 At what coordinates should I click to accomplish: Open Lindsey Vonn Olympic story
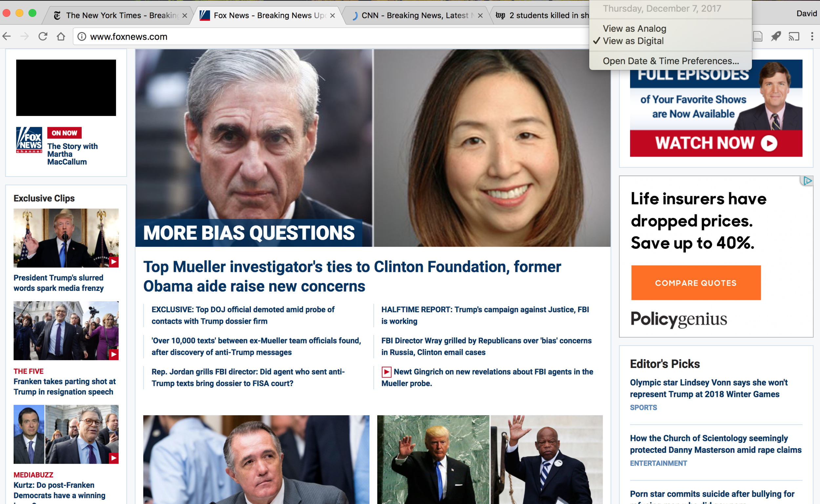708,388
